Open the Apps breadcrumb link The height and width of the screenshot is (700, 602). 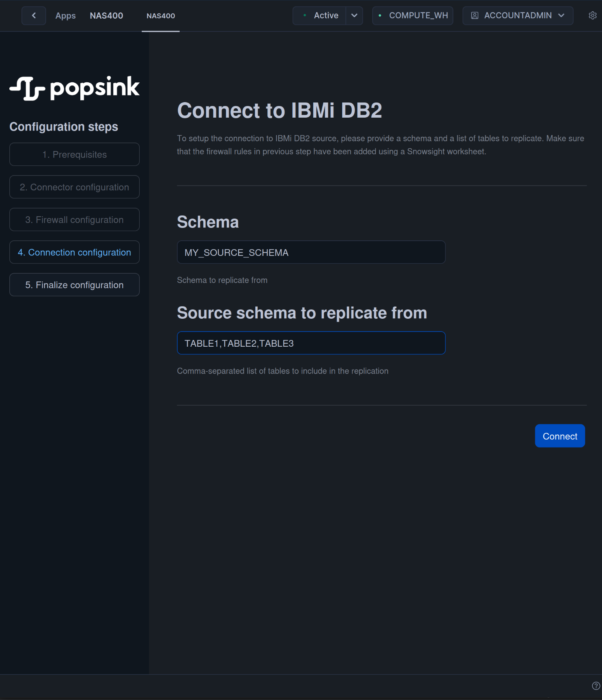click(65, 16)
